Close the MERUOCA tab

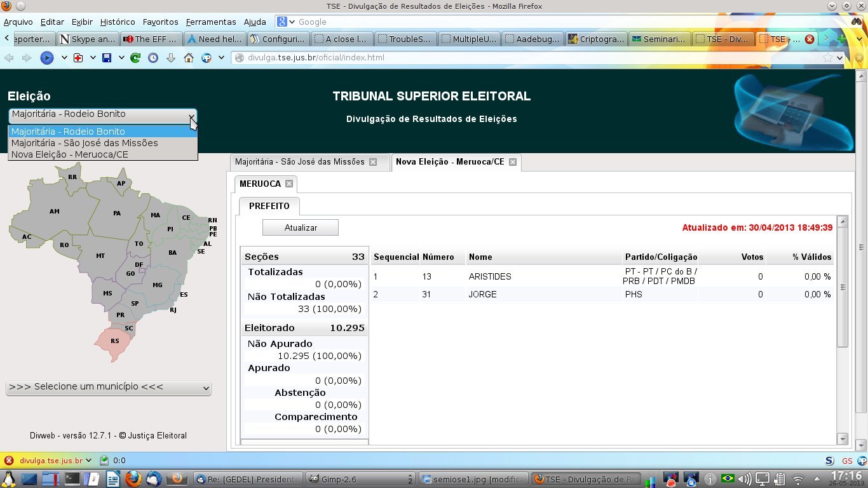289,184
